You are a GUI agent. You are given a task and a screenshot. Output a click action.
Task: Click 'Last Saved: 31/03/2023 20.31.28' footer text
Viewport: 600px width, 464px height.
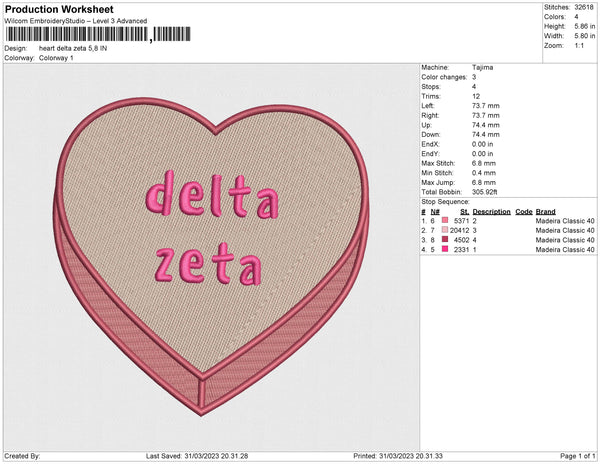(x=197, y=456)
